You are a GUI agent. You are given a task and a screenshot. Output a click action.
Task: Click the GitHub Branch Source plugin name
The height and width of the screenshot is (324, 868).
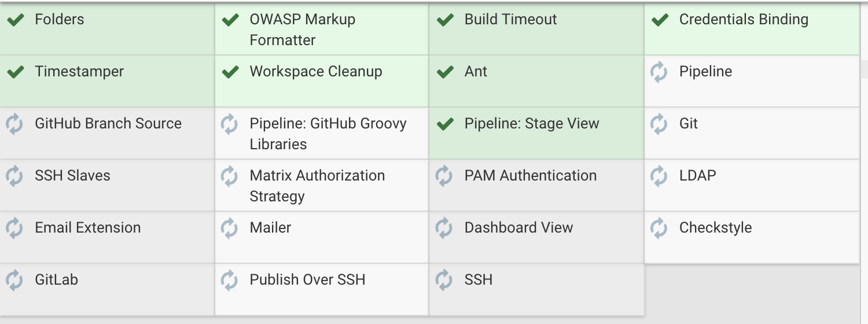coord(108,124)
